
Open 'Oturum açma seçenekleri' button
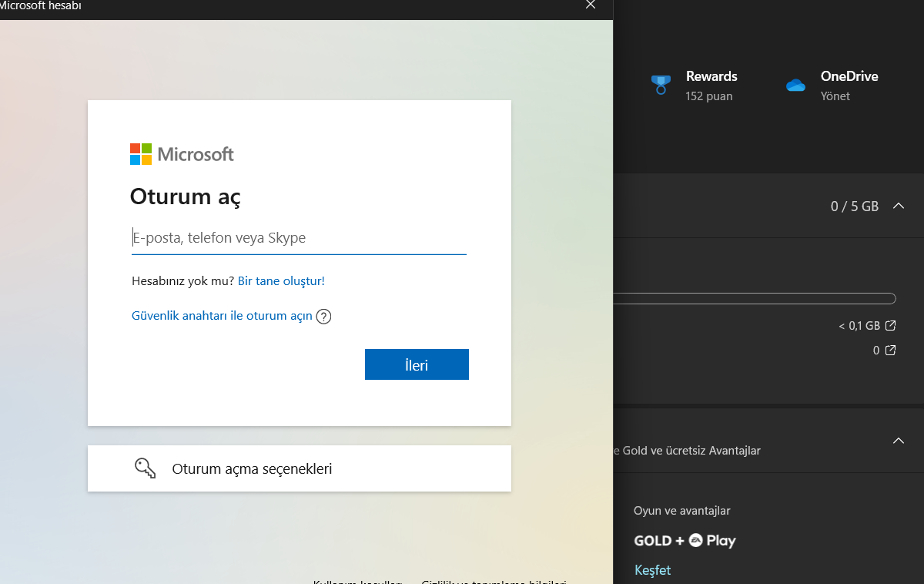coord(300,468)
